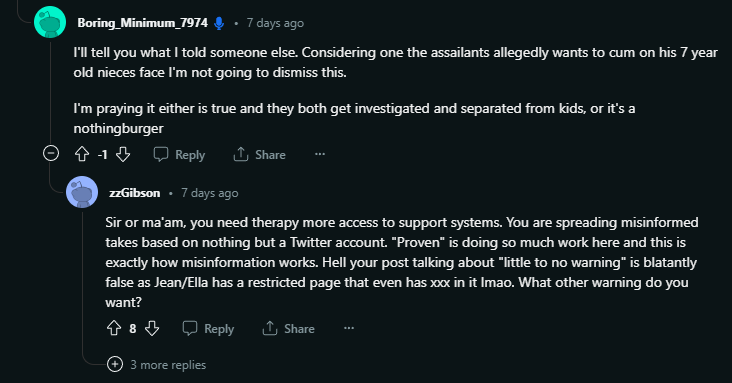The height and width of the screenshot is (383, 732).
Task: Reply to Boring_Minimum_7974's comment
Action: coord(179,155)
